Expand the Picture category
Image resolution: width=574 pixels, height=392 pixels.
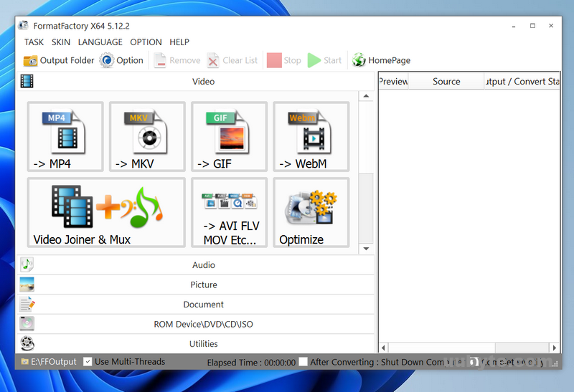[195, 285]
